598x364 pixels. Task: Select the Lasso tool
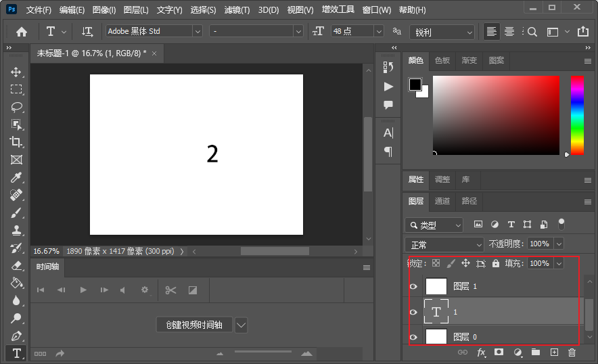(16, 107)
